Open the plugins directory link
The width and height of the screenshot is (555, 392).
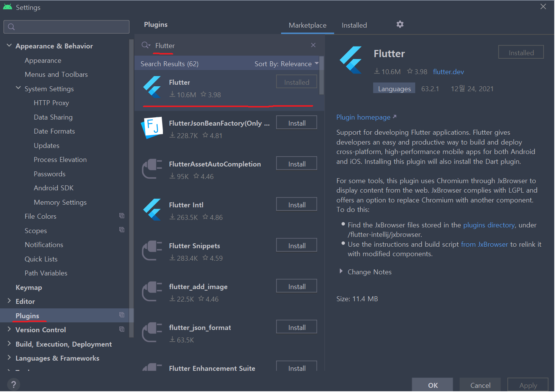(x=489, y=225)
